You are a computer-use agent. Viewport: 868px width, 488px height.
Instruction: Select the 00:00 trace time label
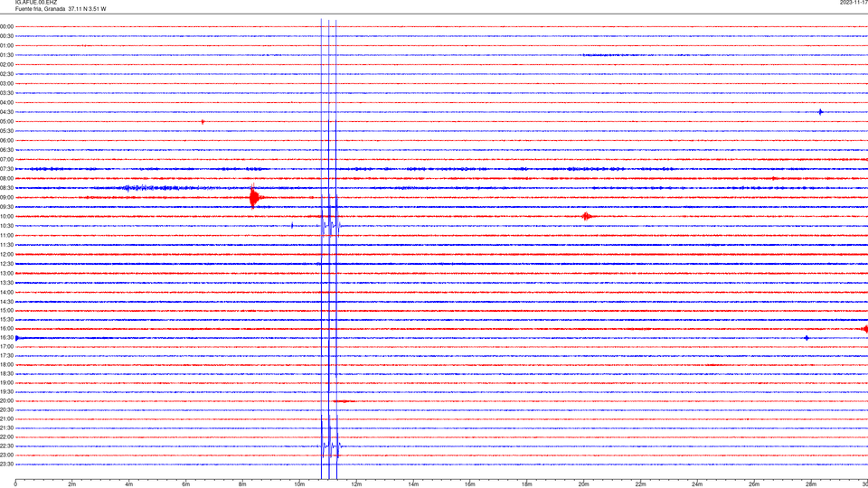click(x=6, y=26)
